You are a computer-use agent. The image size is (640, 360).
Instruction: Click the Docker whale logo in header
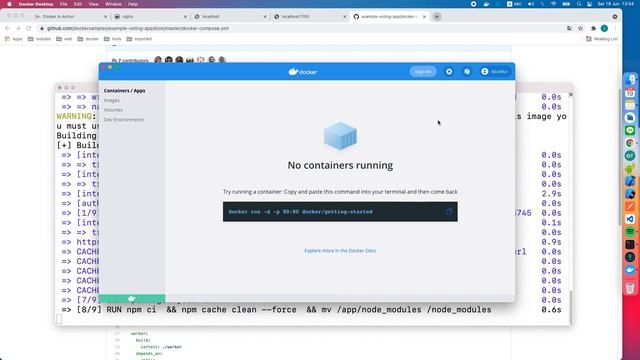coord(302,71)
